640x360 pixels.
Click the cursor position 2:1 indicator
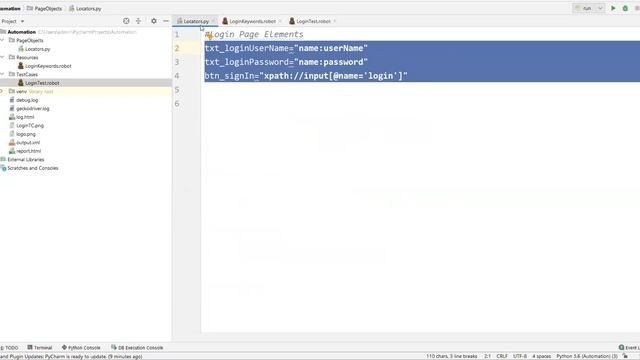coord(487,356)
